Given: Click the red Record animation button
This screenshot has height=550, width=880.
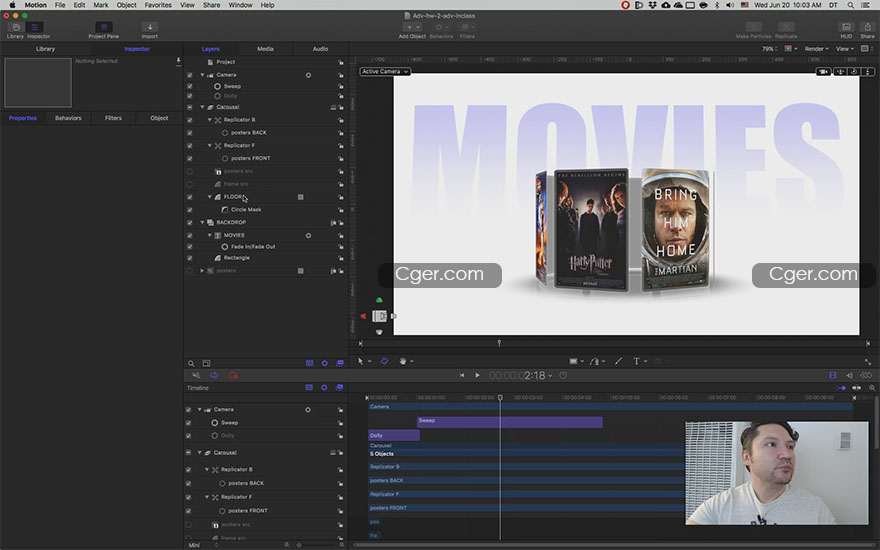Looking at the screenshot, I should [233, 375].
